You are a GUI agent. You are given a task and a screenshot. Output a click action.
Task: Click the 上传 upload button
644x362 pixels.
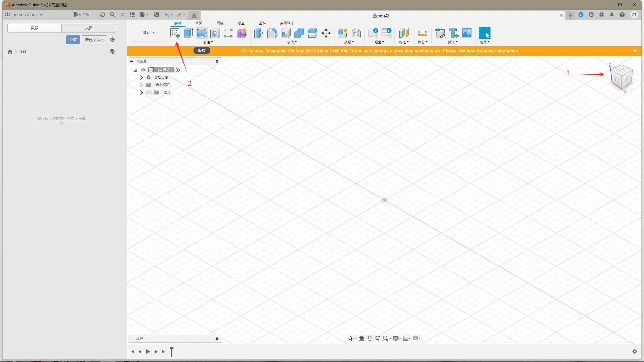coord(73,40)
